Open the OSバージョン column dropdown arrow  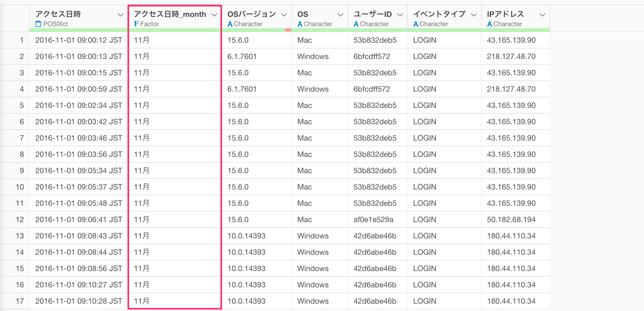pos(284,15)
